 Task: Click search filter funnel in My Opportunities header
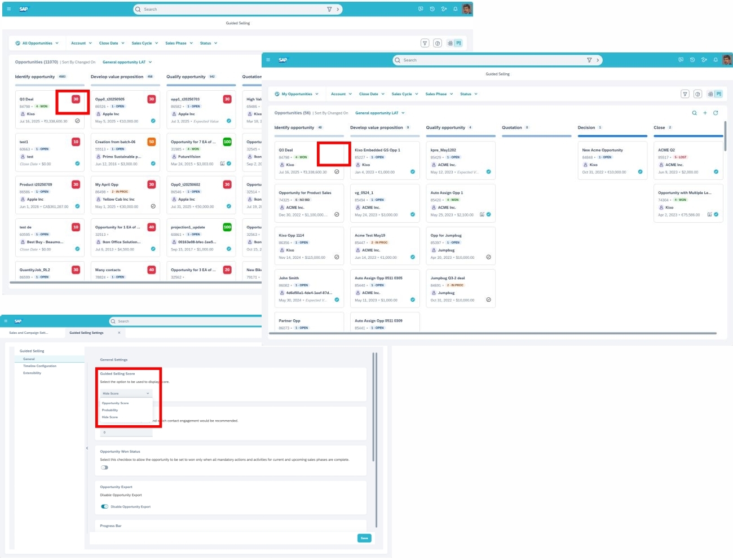[x=589, y=60]
